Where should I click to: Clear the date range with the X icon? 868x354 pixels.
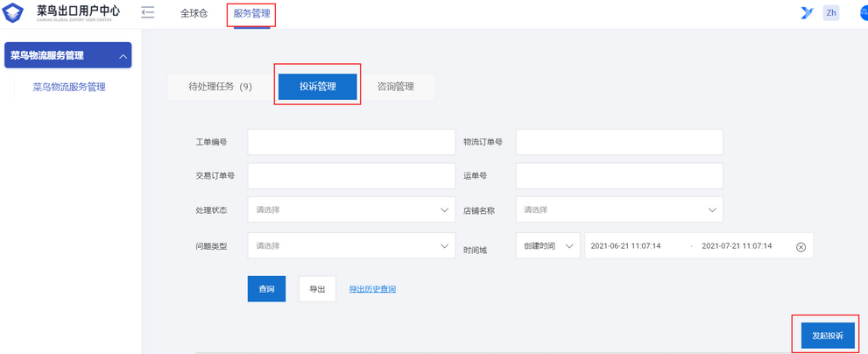tap(801, 247)
